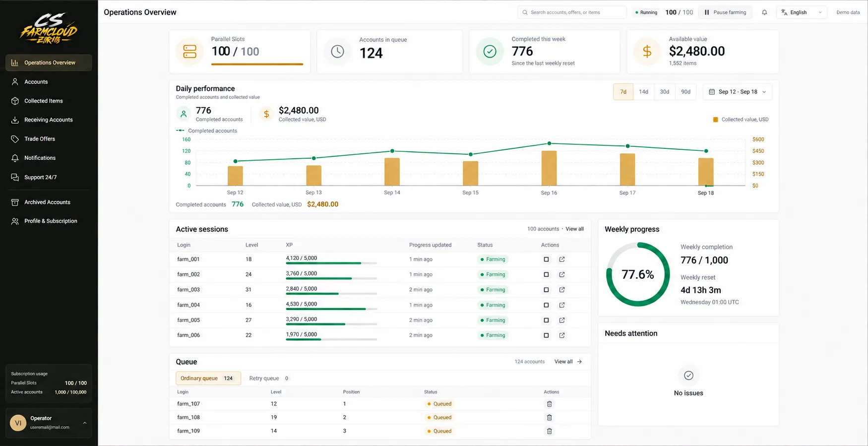View all active sessions
This screenshot has height=446, width=868.
coord(574,229)
